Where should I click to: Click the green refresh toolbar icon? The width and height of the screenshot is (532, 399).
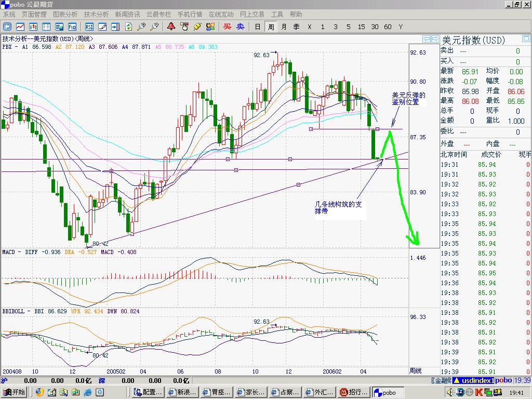click(128, 26)
